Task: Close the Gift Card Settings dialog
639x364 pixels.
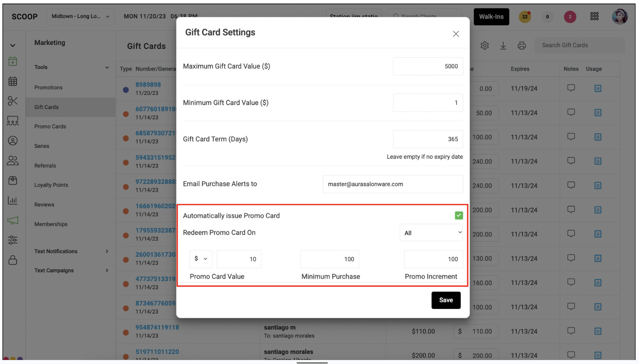Action: click(x=456, y=34)
